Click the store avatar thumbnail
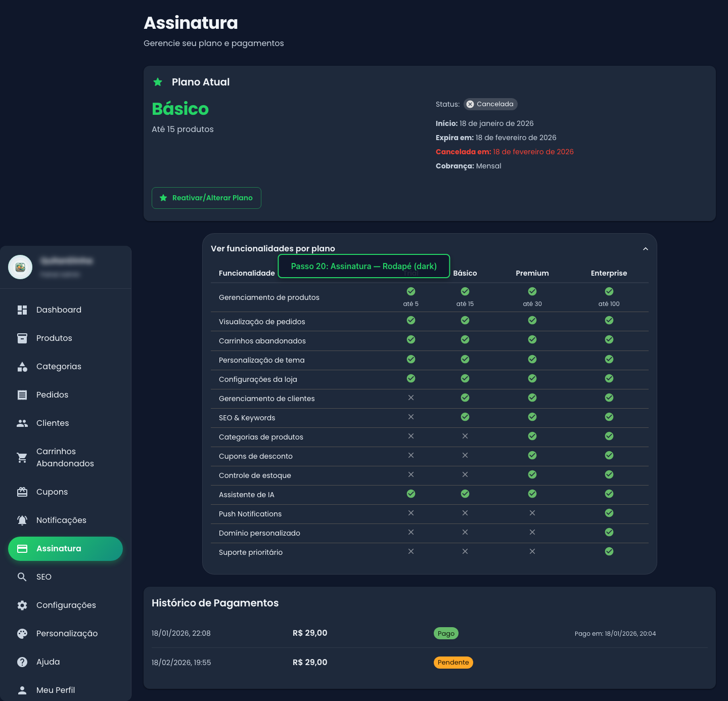 coord(20,267)
